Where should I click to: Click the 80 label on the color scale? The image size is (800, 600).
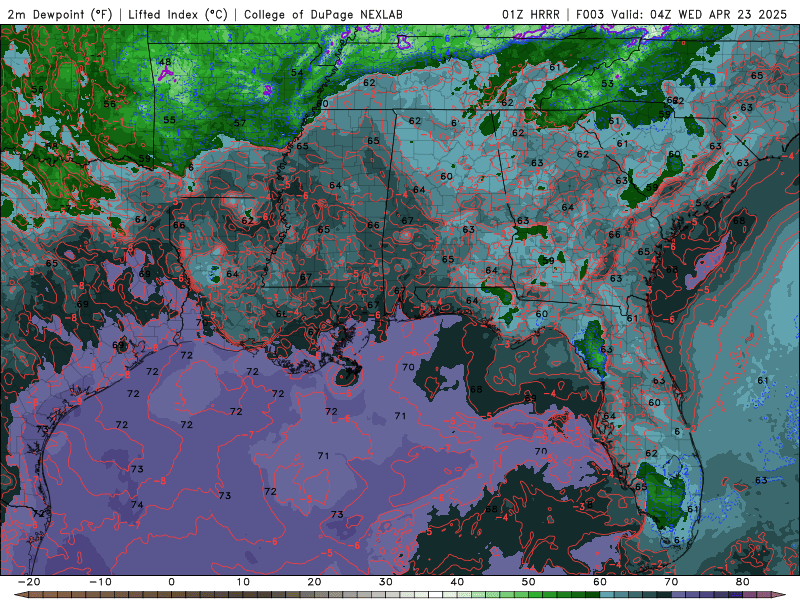(x=743, y=582)
